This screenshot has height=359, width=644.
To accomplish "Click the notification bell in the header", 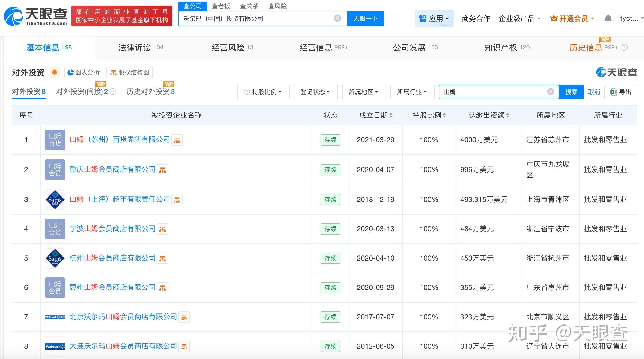I will [608, 19].
